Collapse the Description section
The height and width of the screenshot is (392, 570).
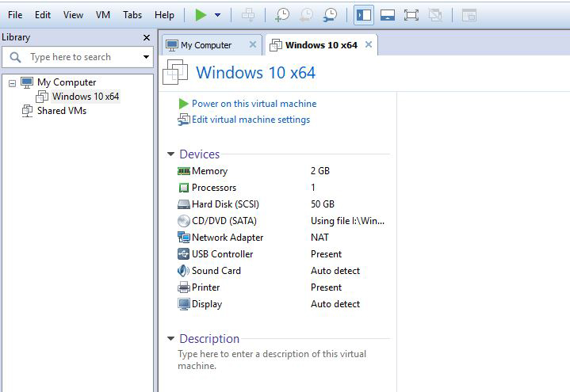click(170, 339)
